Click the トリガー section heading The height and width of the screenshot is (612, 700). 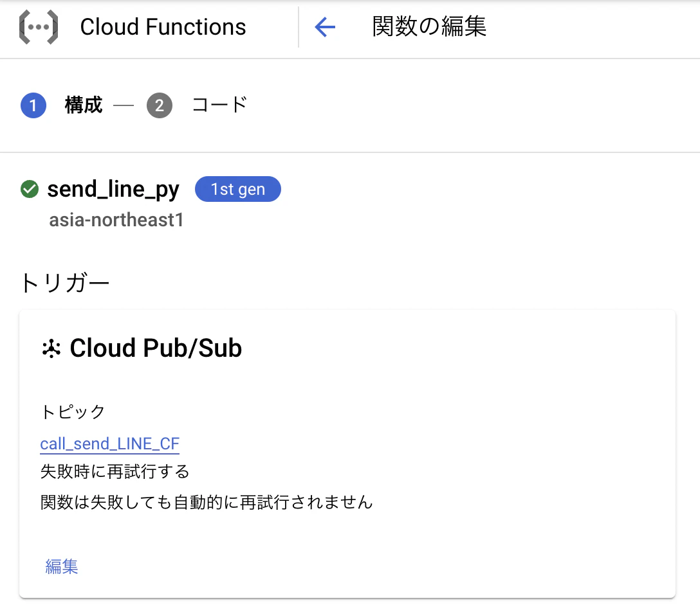(65, 283)
